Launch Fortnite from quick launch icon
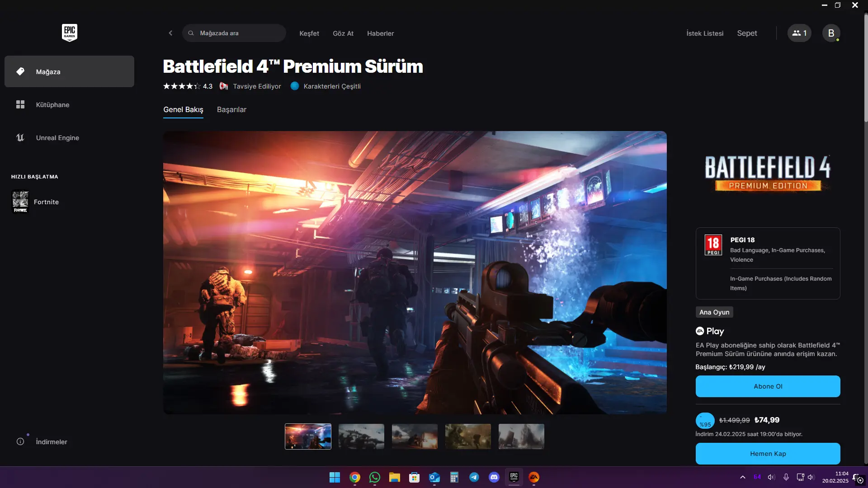The image size is (868, 488). [x=20, y=202]
